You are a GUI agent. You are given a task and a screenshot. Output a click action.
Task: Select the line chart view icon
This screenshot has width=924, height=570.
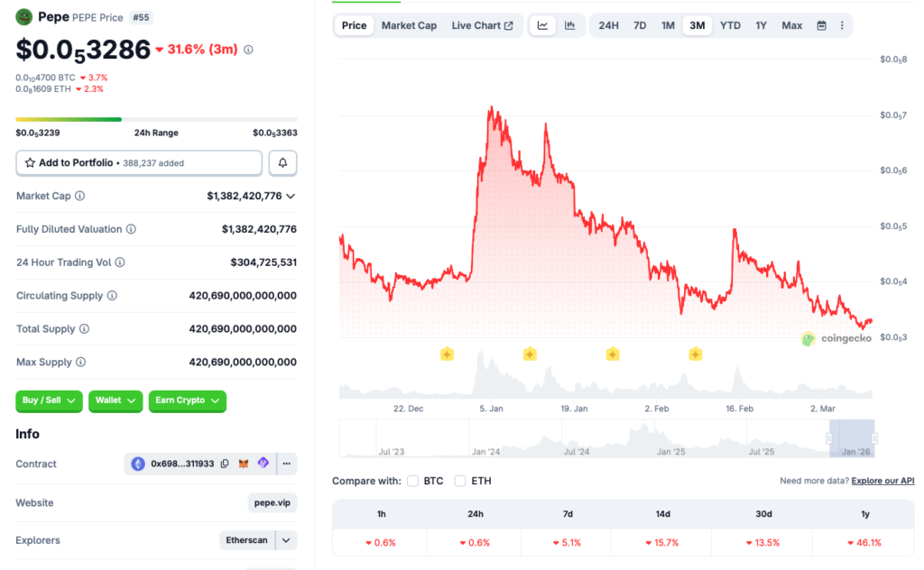(543, 25)
